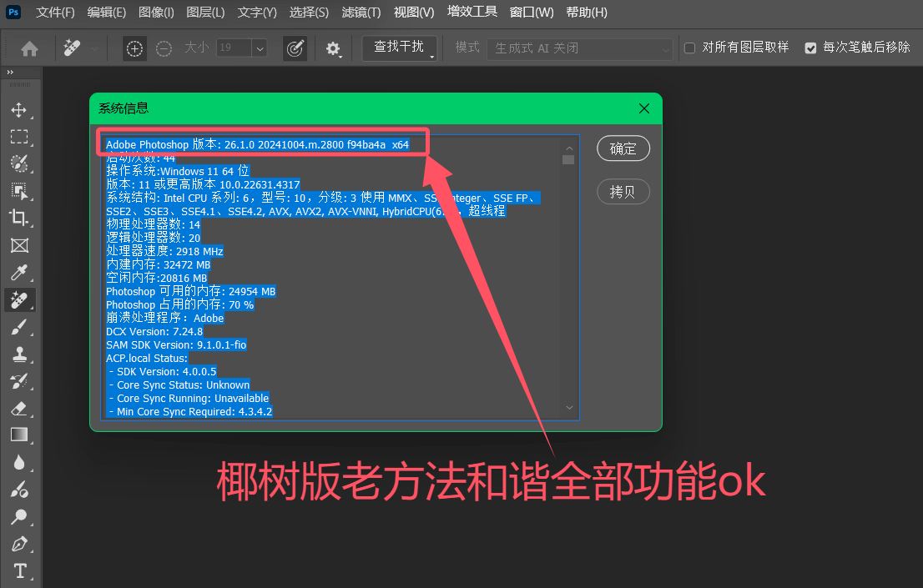This screenshot has width=923, height=588.
Task: Click the scroll down arrow in system info
Action: pyautogui.click(x=568, y=407)
